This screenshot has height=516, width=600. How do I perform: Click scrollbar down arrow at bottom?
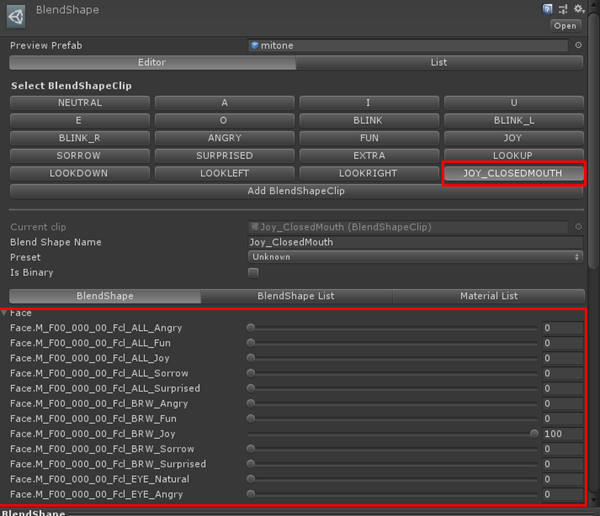click(593, 500)
